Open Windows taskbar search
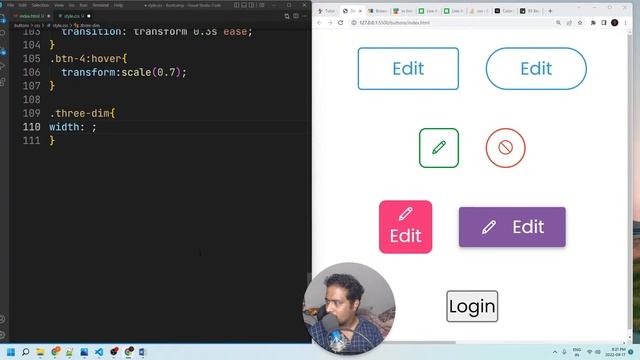Viewport: 640px width, 360px height. (25, 352)
